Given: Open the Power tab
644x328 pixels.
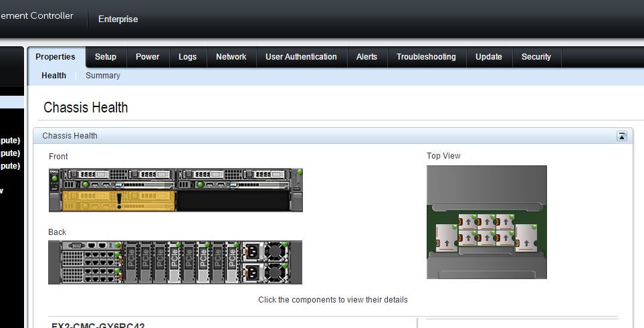Looking at the screenshot, I should [x=147, y=57].
